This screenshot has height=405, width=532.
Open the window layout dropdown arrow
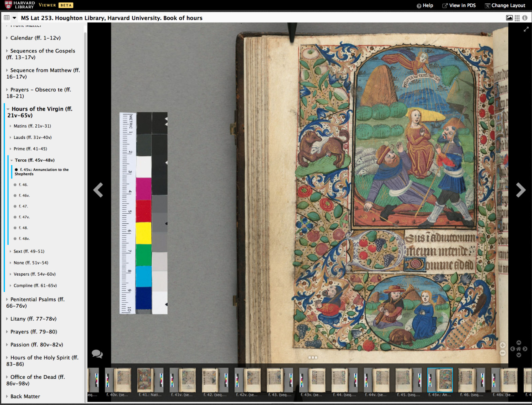[x=15, y=18]
